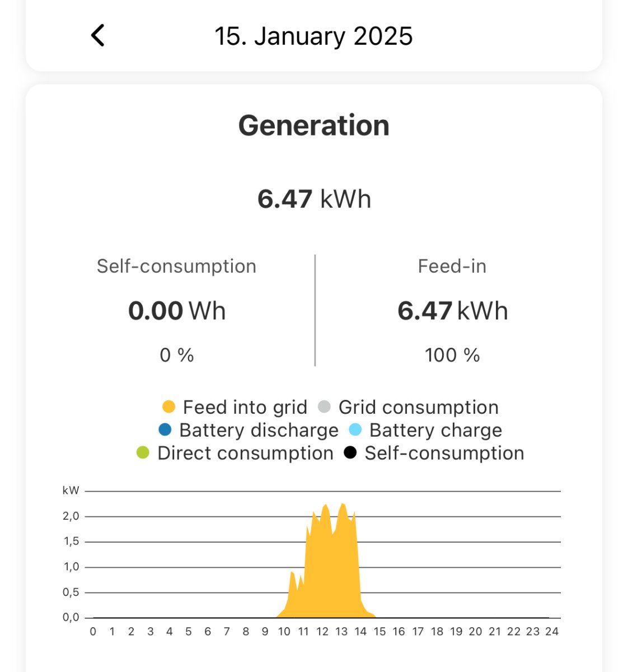Tap hour 12 on the chart x-axis
Image resolution: width=628 pixels, height=672 pixels.
pos(322,632)
